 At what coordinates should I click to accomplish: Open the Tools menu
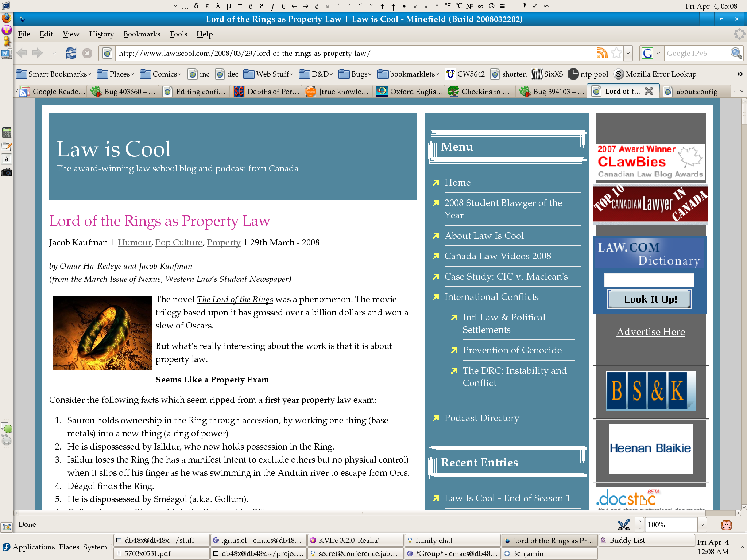coord(178,34)
